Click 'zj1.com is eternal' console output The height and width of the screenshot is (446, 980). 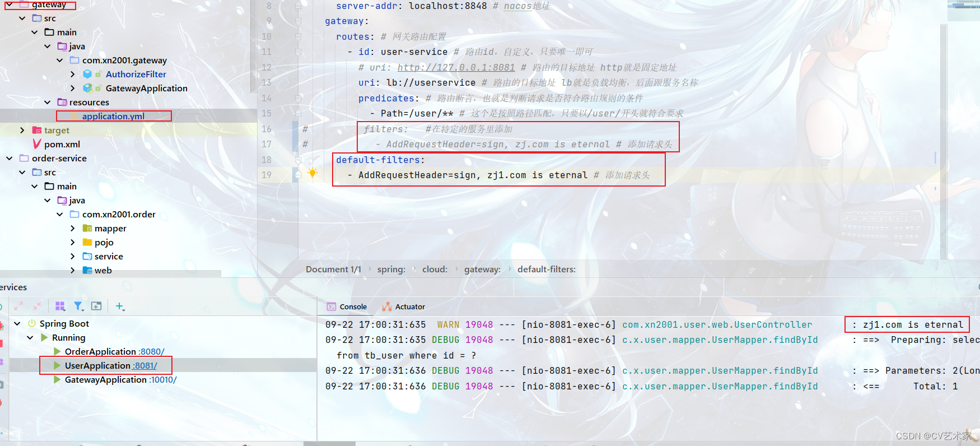[913, 324]
